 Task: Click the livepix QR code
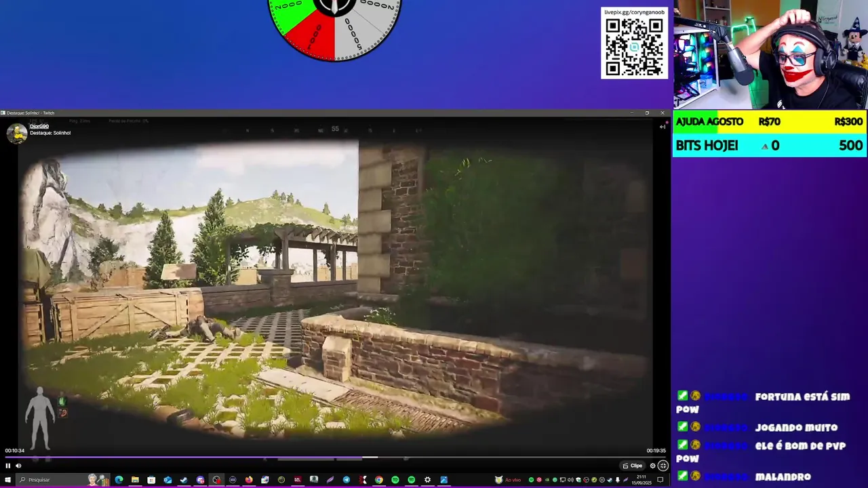pyautogui.click(x=634, y=47)
